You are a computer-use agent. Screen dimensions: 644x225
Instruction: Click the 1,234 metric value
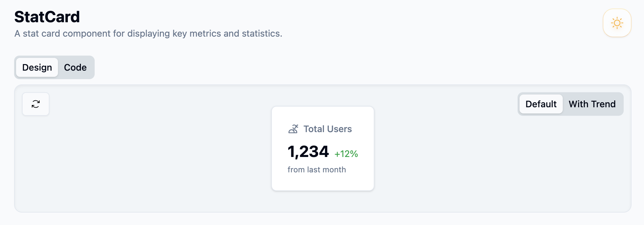308,152
